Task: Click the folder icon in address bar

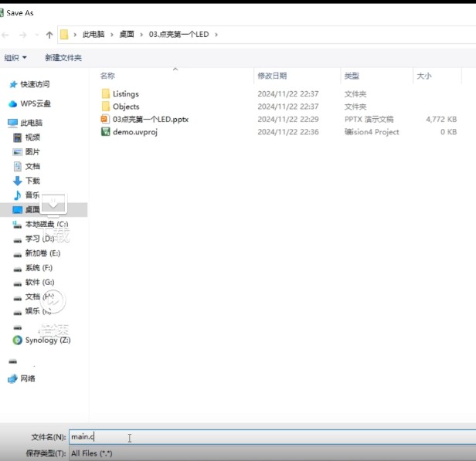Action: pyautogui.click(x=64, y=34)
